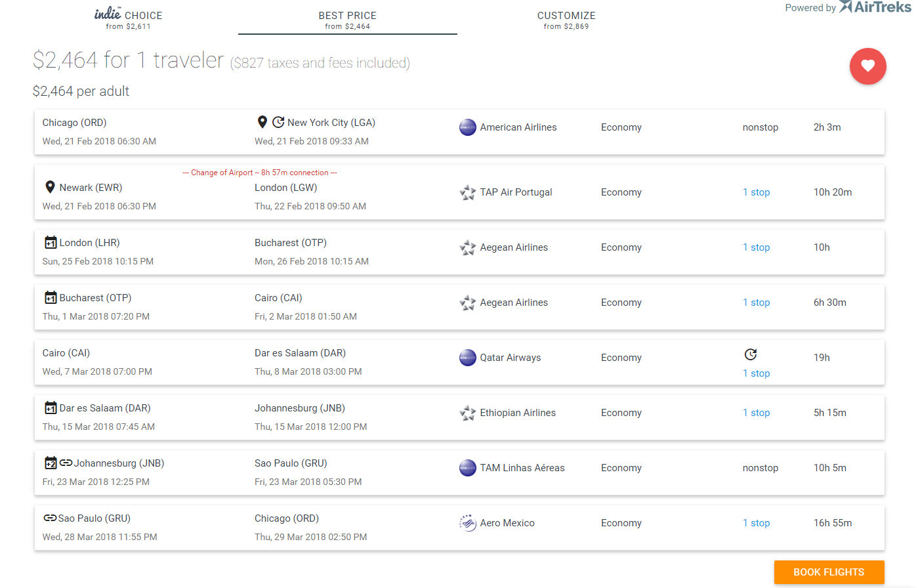Click the location pin icon beside New York City (LGA)
Screen dimensions: 918x588
coord(262,122)
